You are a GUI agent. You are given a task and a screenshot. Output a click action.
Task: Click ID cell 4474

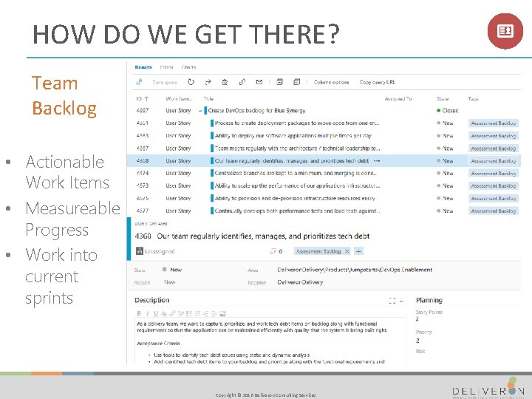142,173
